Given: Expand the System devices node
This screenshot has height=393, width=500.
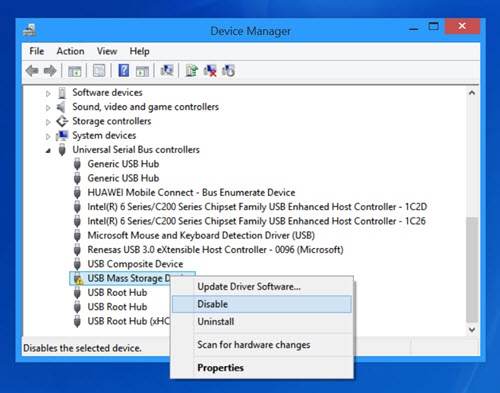Looking at the screenshot, I should coord(48,136).
